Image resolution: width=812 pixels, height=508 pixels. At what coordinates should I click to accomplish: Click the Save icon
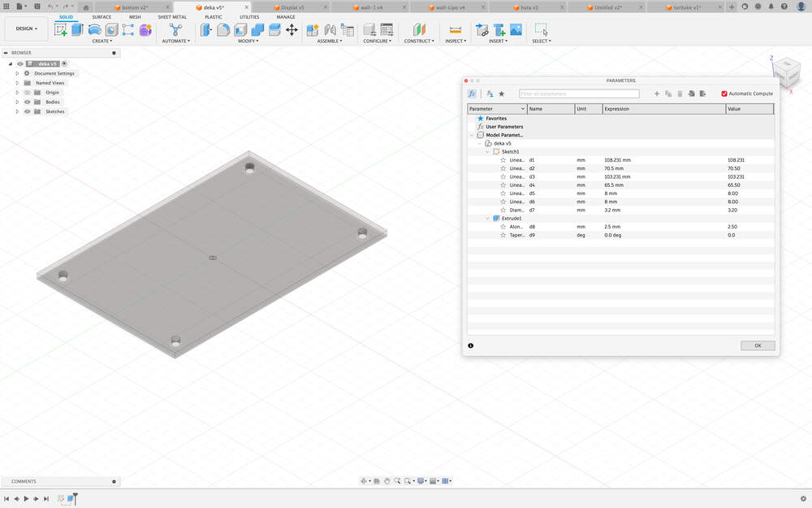pyautogui.click(x=37, y=7)
